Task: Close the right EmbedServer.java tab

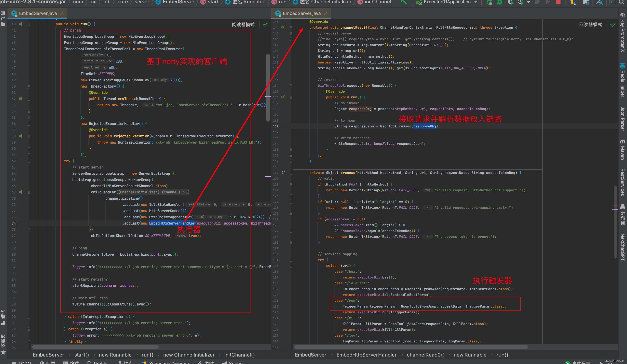Action: [x=326, y=13]
